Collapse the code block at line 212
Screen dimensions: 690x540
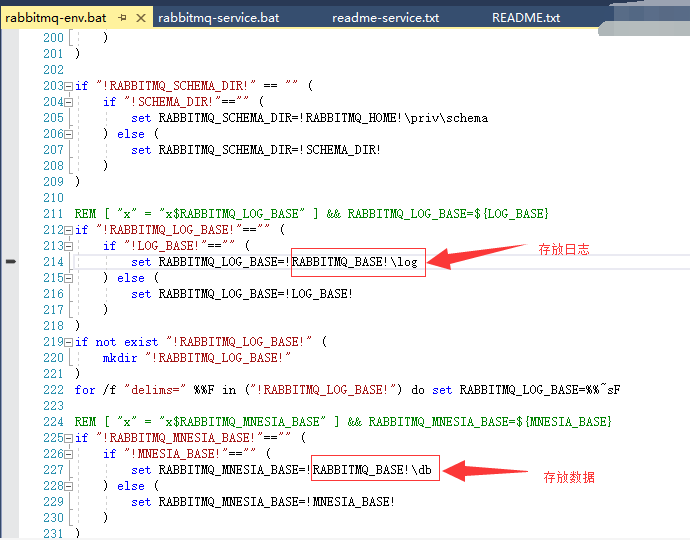(68, 230)
